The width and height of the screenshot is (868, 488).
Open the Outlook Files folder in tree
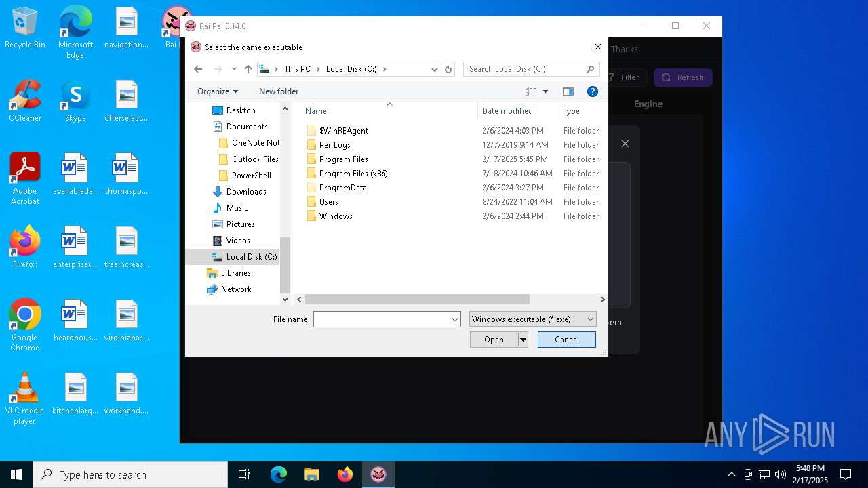click(x=248, y=159)
